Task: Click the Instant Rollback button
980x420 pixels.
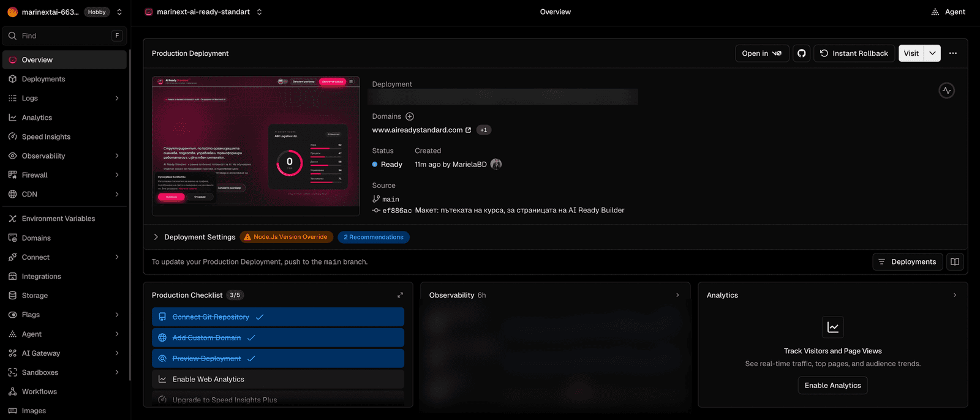Action: 854,53
